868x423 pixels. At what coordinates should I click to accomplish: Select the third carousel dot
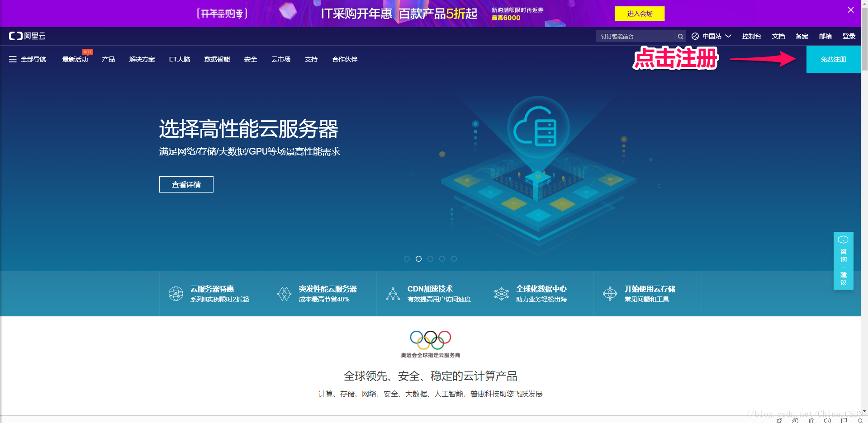click(x=430, y=258)
